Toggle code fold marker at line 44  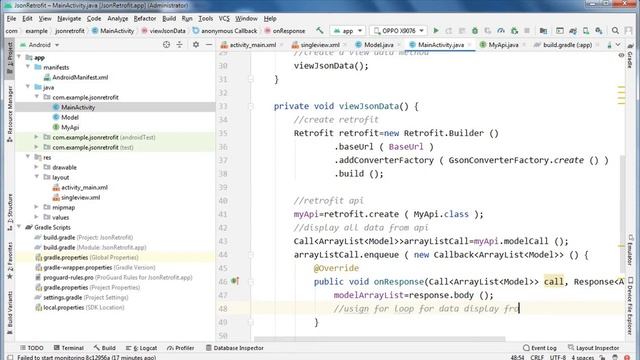click(x=251, y=255)
